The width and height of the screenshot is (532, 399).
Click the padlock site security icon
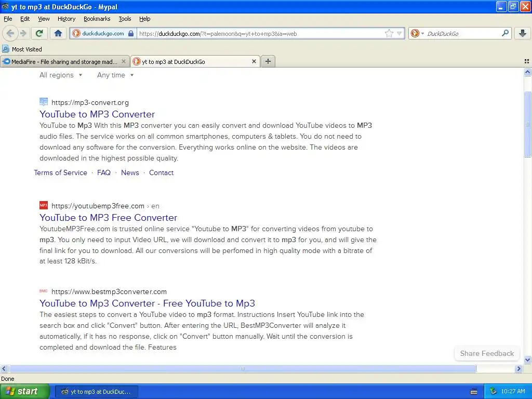(130, 33)
